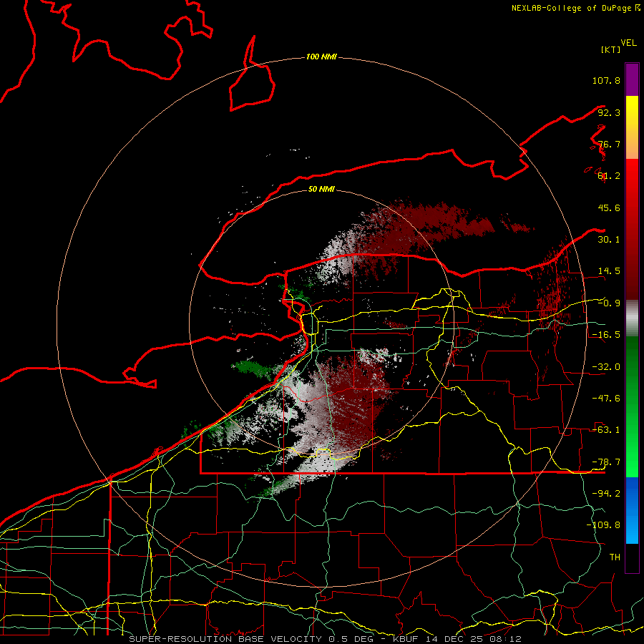
Task: Click the NEXLAB-College of DuPage label
Action: [575, 8]
